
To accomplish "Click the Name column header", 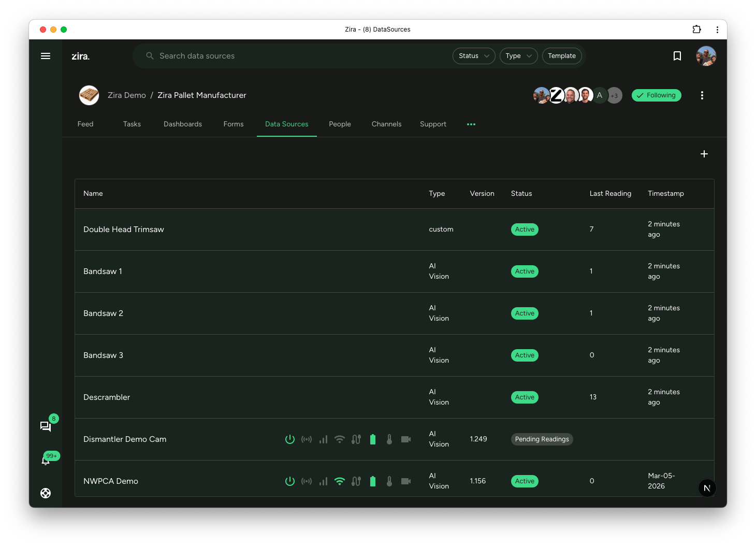I will (93, 194).
